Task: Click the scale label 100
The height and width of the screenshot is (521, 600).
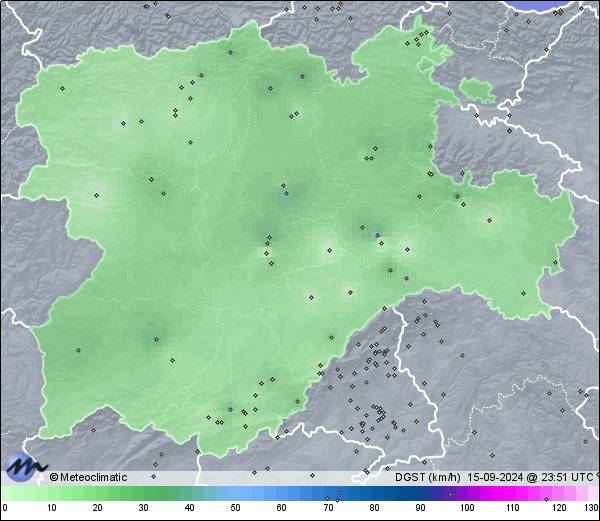Action: pos(467,508)
